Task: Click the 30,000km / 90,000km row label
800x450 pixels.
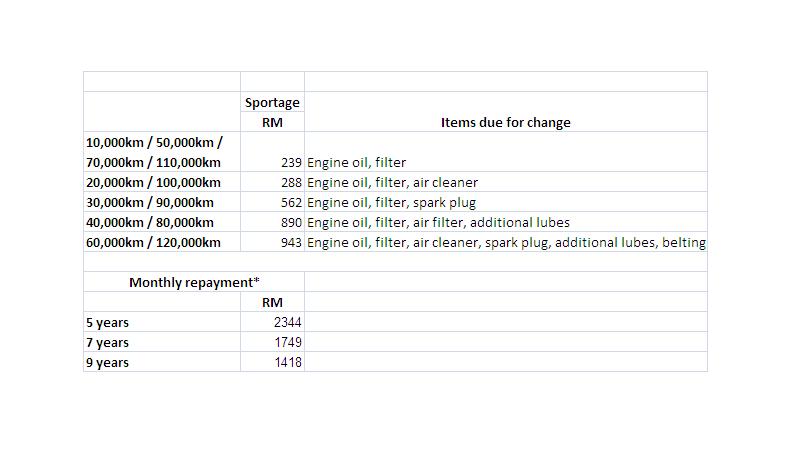Action: (162, 202)
